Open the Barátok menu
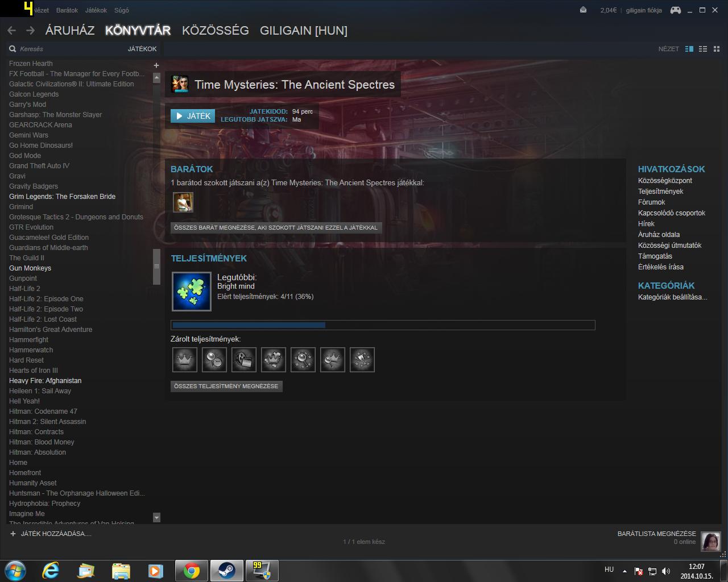The image size is (728, 582). coord(67,10)
